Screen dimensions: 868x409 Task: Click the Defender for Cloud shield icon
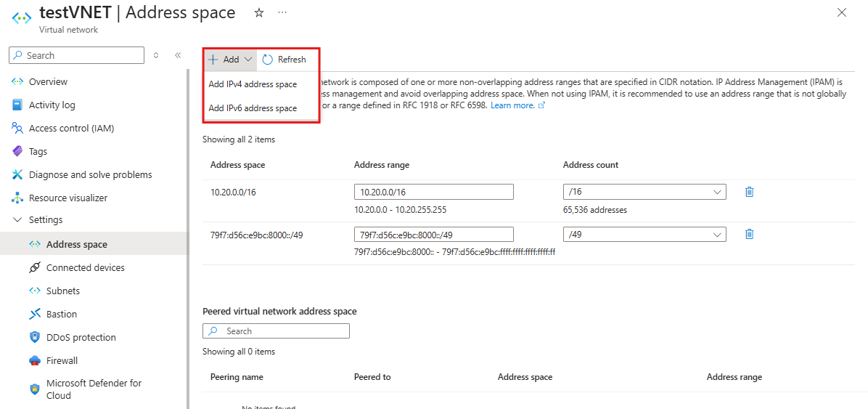point(35,389)
